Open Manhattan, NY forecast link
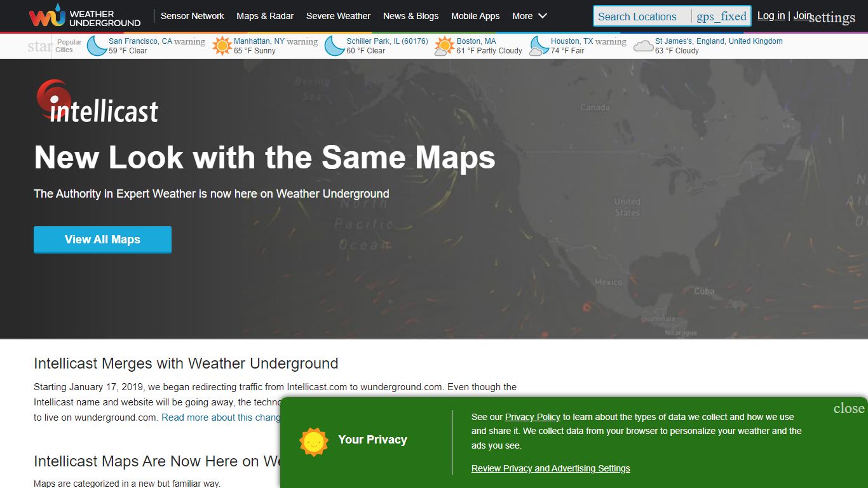Screen dimensions: 868x488 [259, 41]
